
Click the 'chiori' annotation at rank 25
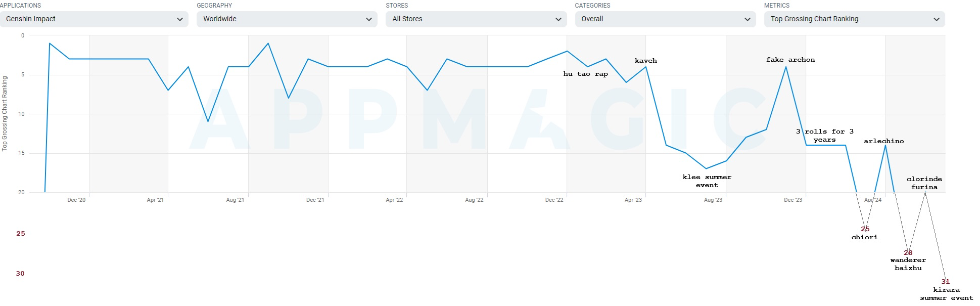coord(865,237)
